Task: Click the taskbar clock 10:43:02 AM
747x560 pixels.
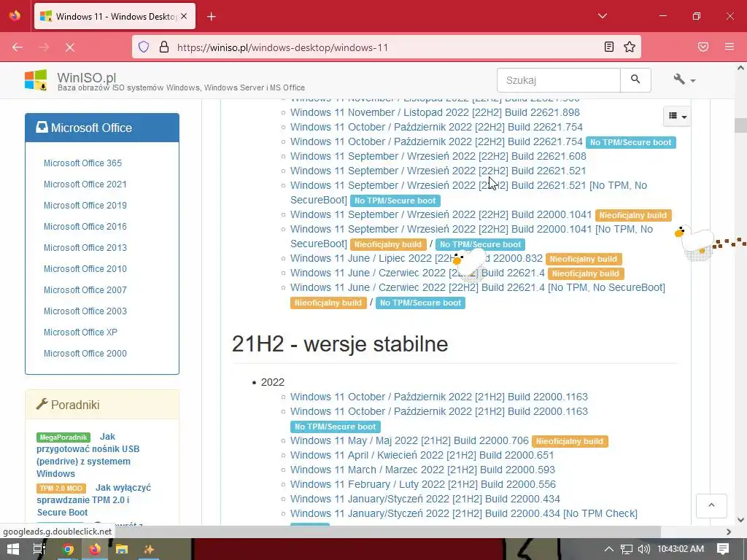Action: (x=681, y=549)
